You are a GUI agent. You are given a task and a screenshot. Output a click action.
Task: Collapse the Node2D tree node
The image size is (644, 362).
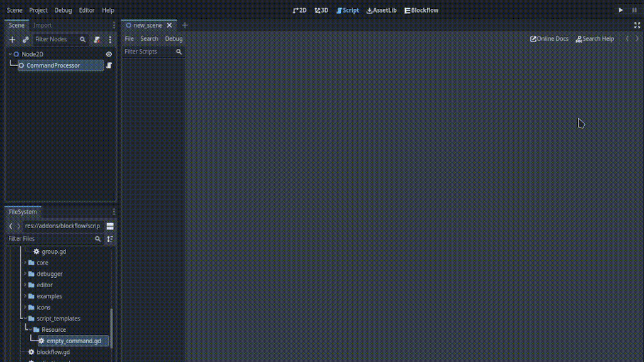click(11, 54)
